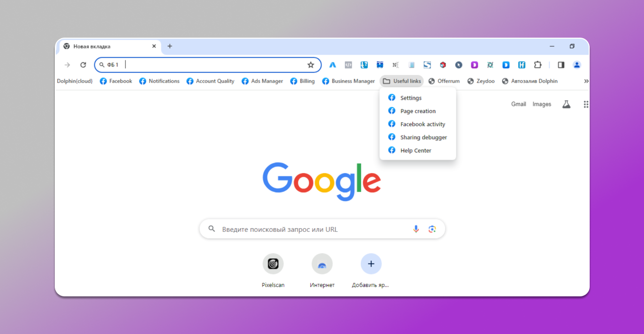Open Google Lens image search icon
The image size is (644, 334).
point(432,229)
